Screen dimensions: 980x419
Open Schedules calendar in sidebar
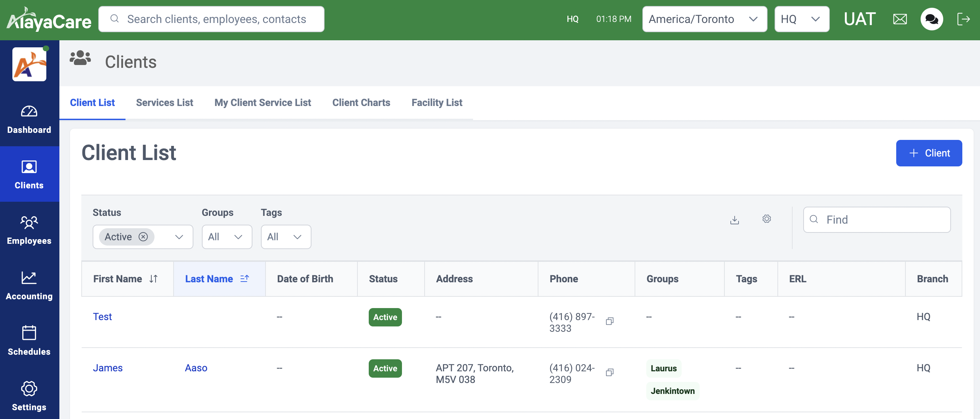click(29, 341)
